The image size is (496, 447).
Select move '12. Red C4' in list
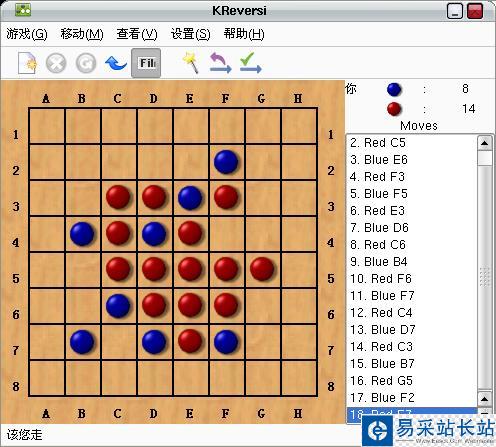pos(412,313)
